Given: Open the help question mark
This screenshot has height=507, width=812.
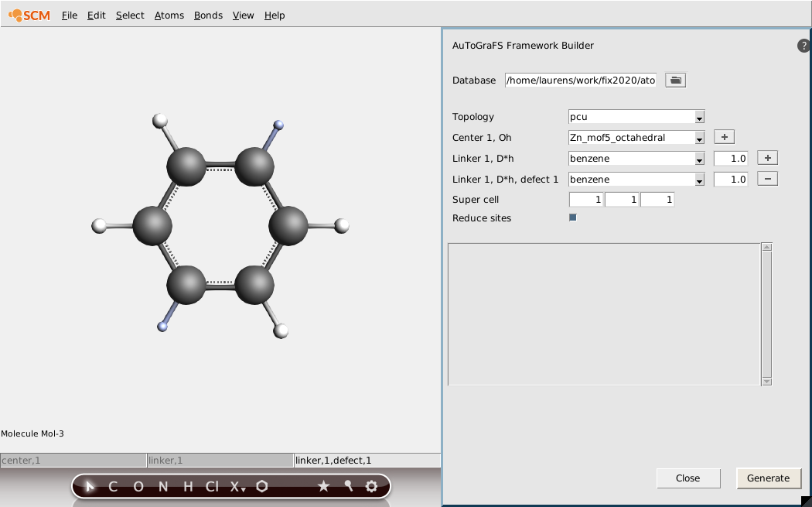Looking at the screenshot, I should coord(803,46).
